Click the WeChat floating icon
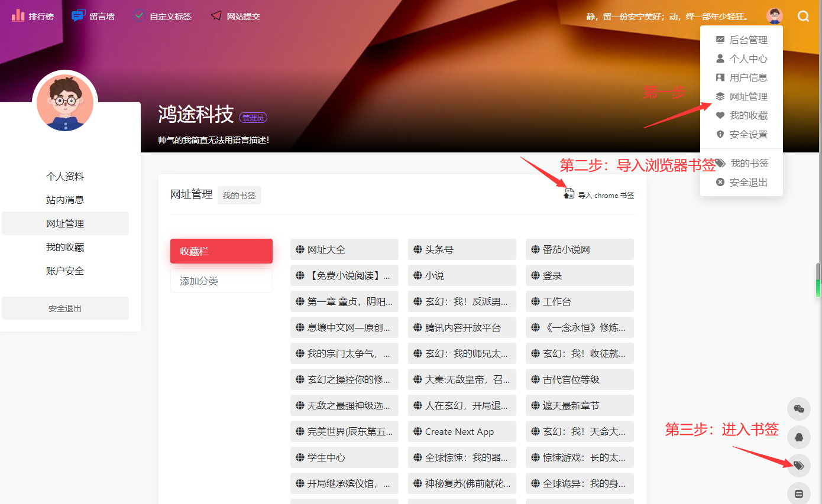 click(798, 409)
